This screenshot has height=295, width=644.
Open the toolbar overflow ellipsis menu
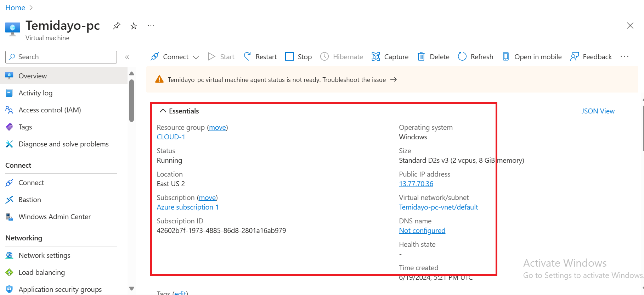click(x=625, y=57)
